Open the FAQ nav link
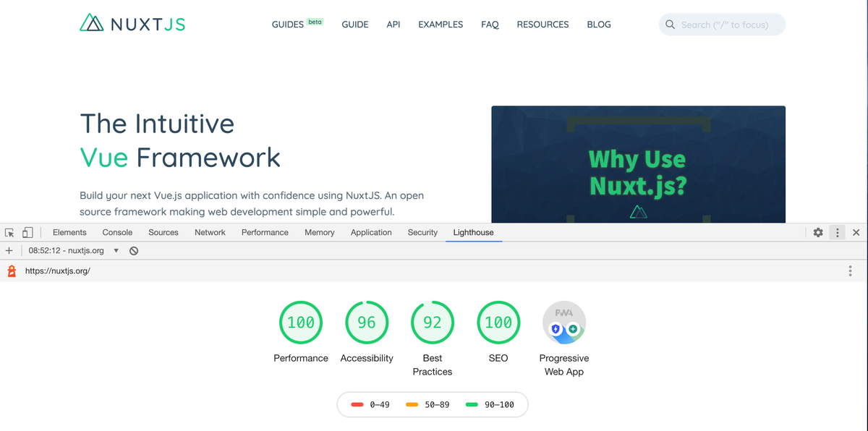 (x=490, y=25)
